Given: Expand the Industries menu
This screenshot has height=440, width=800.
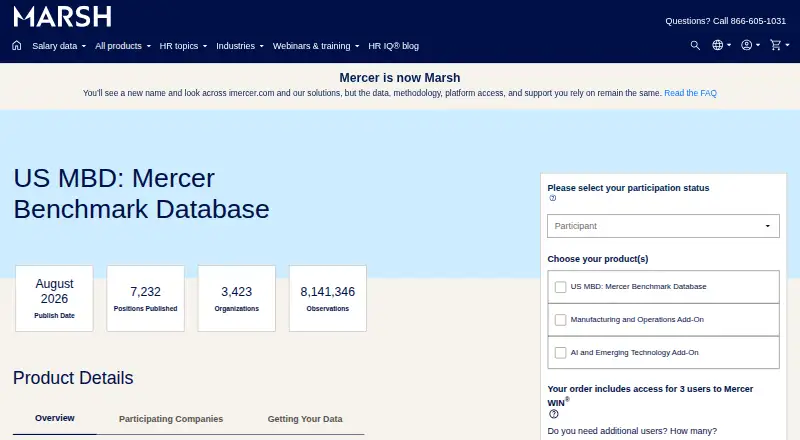Looking at the screenshot, I should [x=240, y=46].
